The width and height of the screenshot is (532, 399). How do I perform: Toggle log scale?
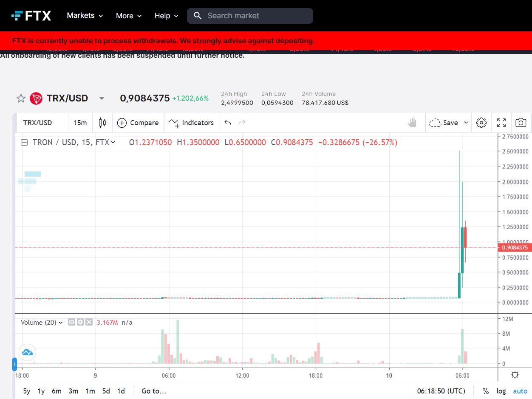click(501, 391)
